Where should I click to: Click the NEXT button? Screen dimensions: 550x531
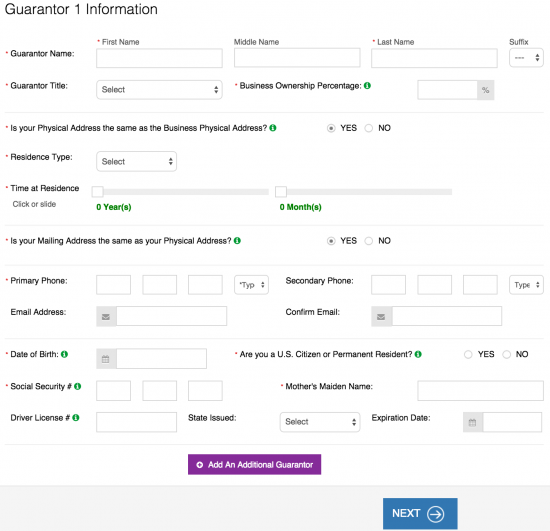[420, 513]
